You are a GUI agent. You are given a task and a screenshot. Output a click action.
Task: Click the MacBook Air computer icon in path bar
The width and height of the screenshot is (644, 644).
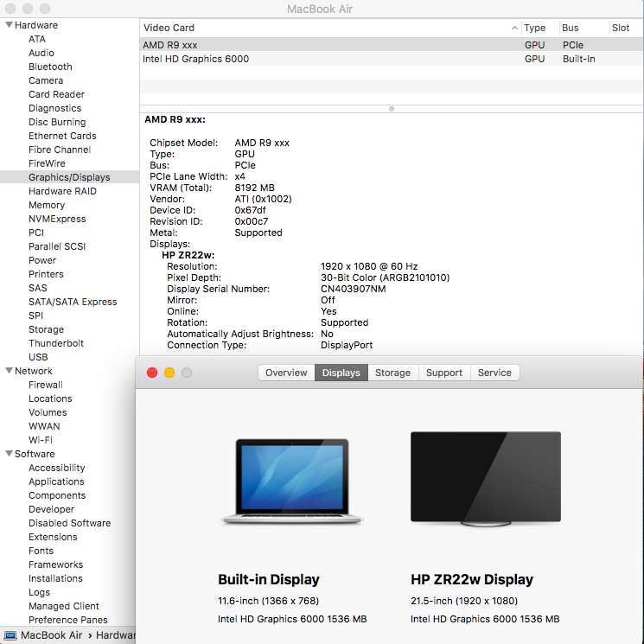point(10,635)
